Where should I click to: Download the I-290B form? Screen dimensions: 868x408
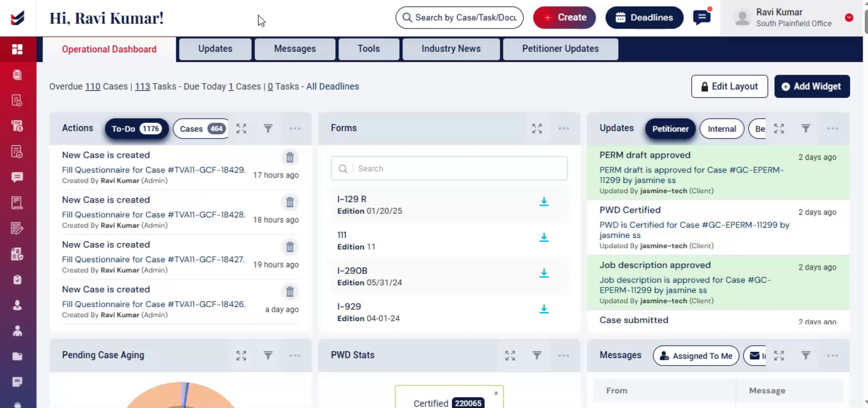point(544,273)
